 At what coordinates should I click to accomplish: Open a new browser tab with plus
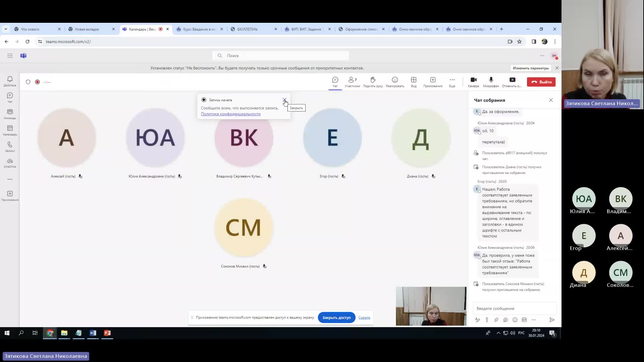[501, 29]
